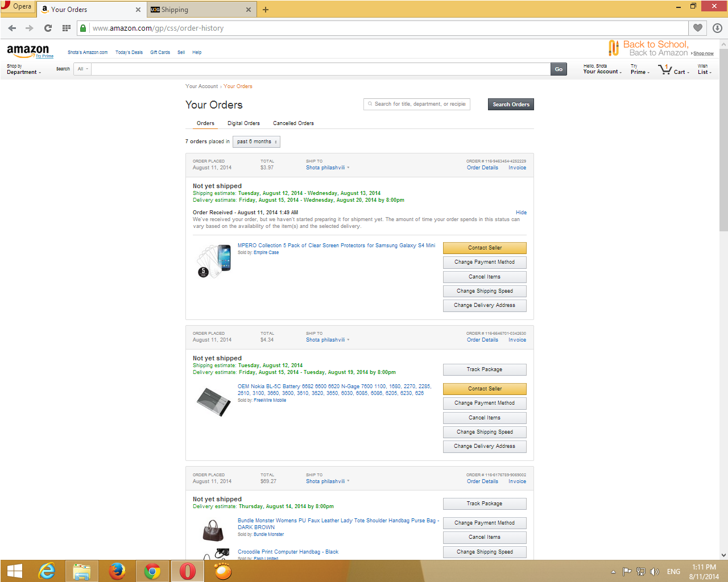Open Gift Cards menu link
This screenshot has height=582, width=728.
[160, 52]
